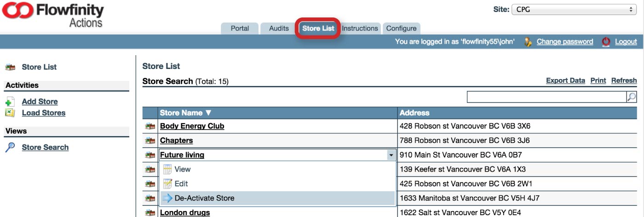Click the pencil notepad icon beside Edit

point(167,184)
